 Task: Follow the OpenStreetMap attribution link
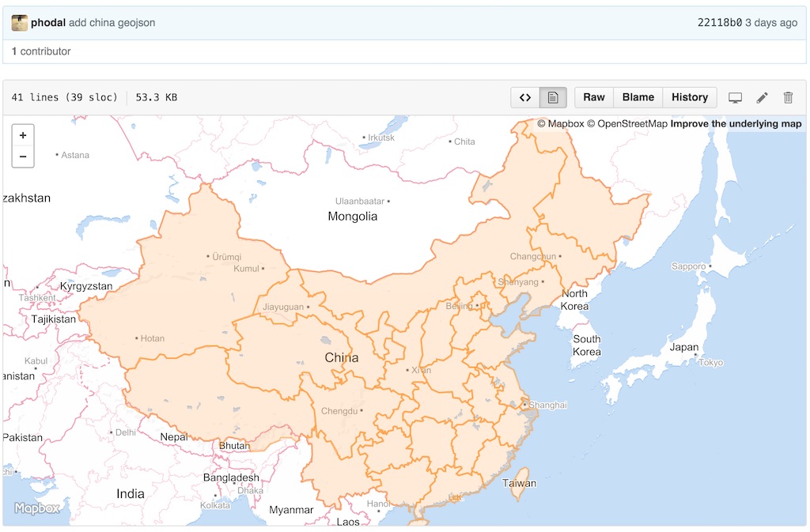(627, 124)
